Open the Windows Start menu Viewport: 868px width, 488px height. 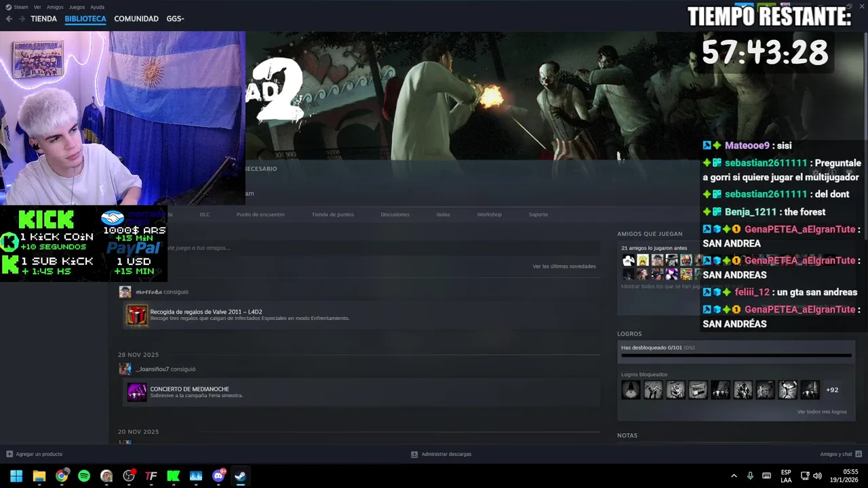pyautogui.click(x=16, y=476)
